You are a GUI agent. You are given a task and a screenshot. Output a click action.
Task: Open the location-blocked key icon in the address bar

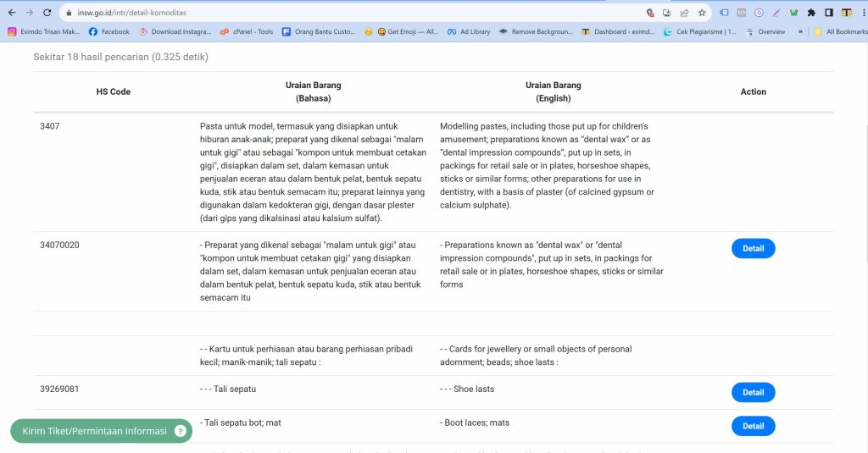click(x=650, y=13)
